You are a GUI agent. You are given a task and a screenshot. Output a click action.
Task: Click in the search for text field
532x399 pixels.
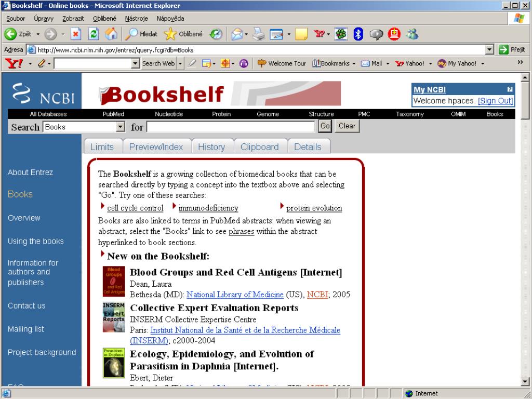pyautogui.click(x=231, y=127)
